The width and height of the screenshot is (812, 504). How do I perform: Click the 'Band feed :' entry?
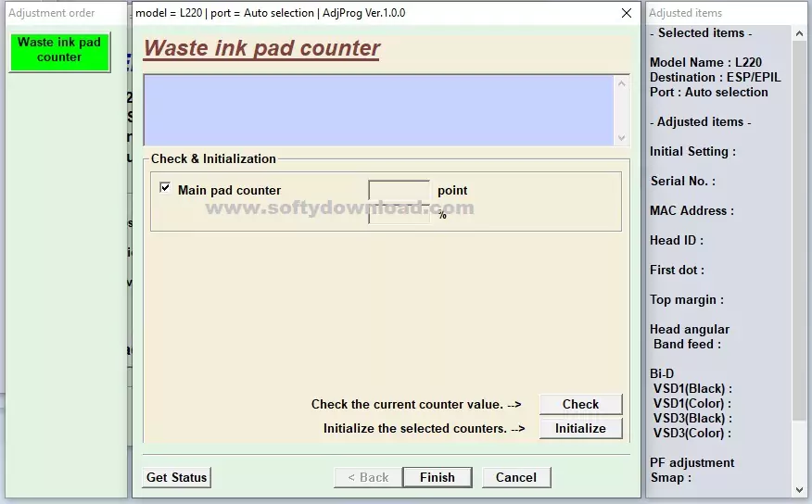point(687,344)
